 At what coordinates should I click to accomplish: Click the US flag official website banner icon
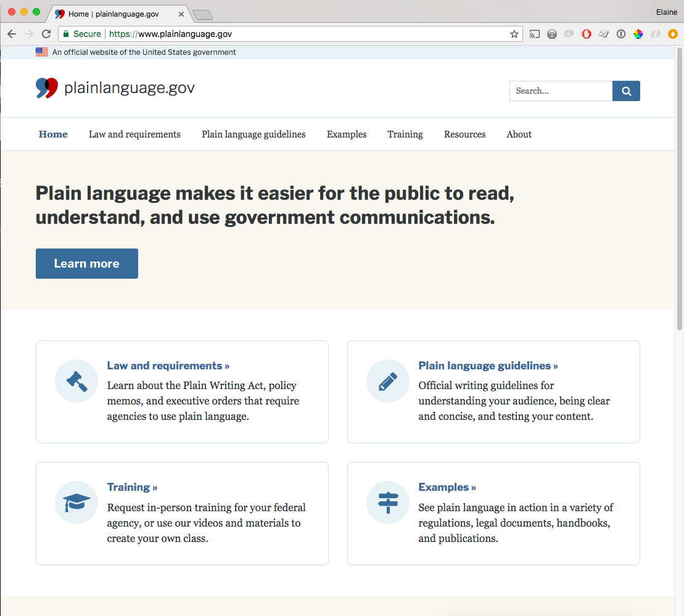point(41,52)
